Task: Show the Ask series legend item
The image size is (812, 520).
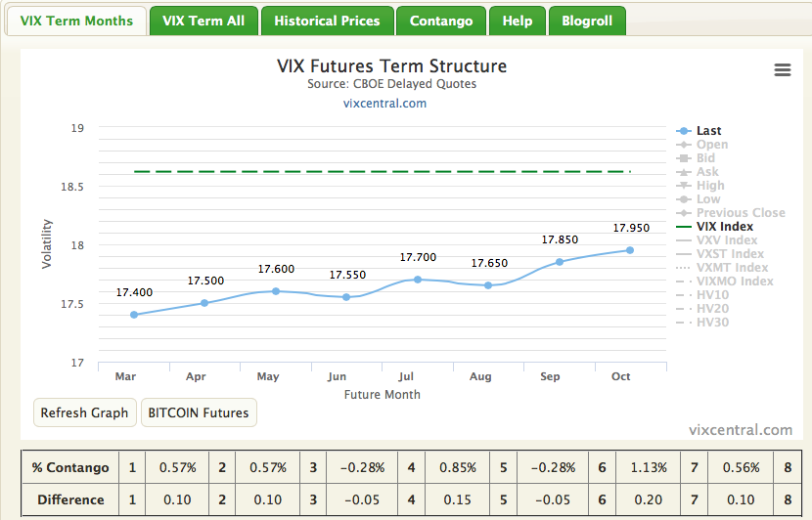Action: pyautogui.click(x=706, y=172)
